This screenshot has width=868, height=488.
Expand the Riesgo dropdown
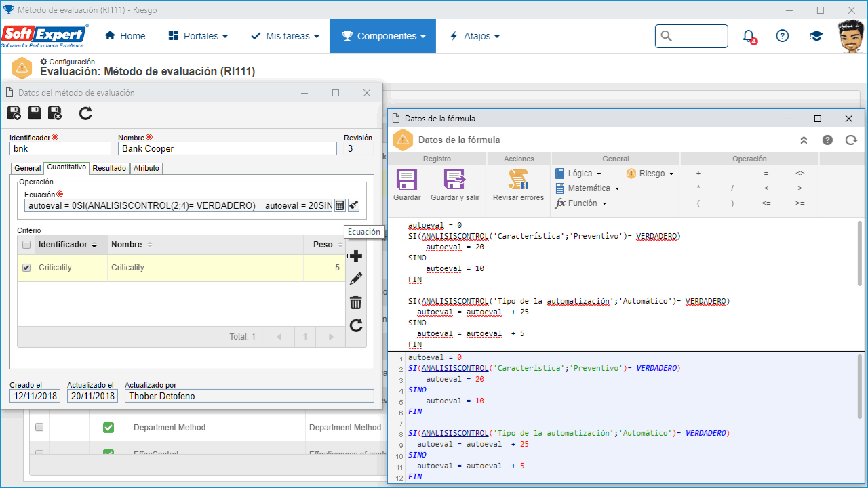coord(650,174)
